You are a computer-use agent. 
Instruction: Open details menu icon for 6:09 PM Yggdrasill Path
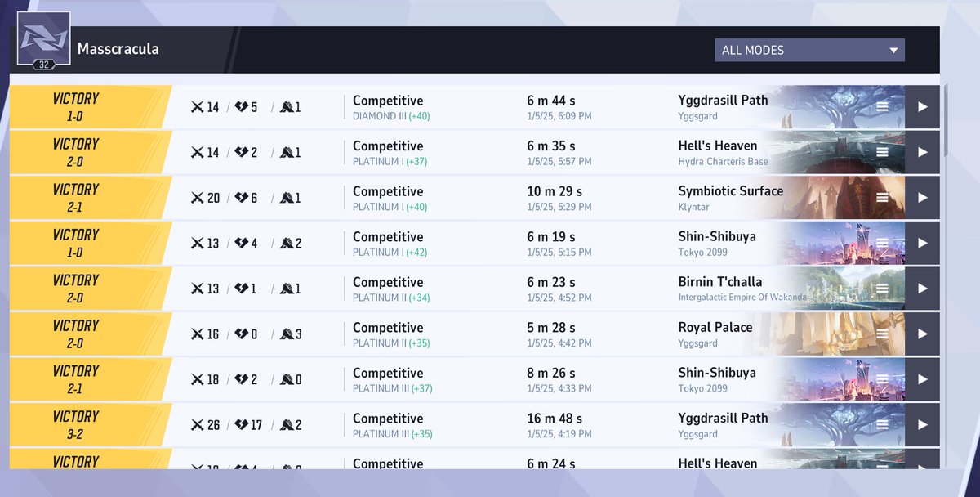pyautogui.click(x=882, y=107)
